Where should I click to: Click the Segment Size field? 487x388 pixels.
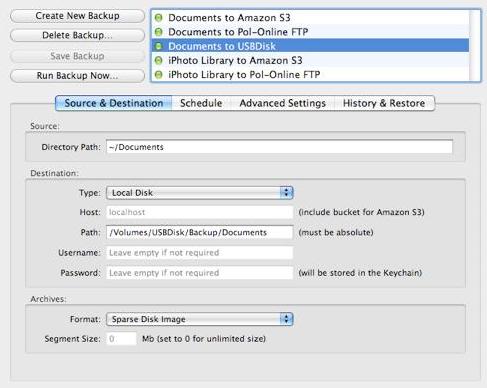121,339
